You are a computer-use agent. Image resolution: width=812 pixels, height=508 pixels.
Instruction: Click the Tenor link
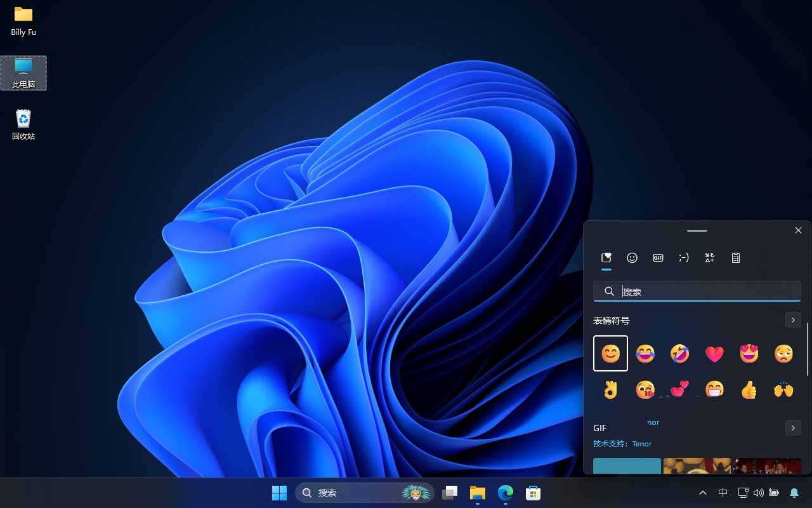tap(642, 444)
